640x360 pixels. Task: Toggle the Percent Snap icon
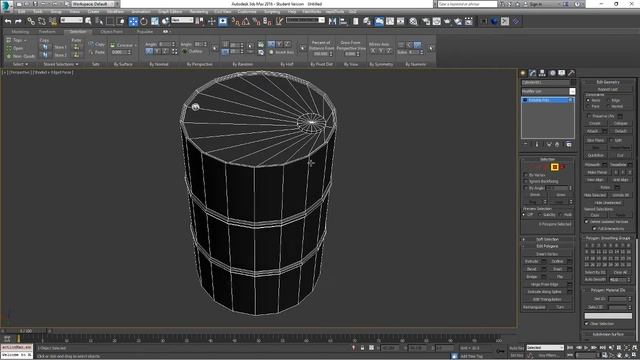click(256, 21)
